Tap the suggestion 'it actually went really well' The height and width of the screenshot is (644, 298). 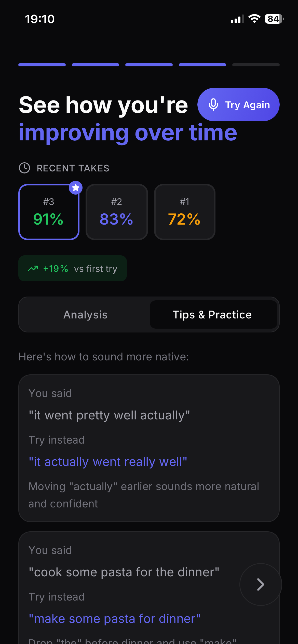[108, 461]
